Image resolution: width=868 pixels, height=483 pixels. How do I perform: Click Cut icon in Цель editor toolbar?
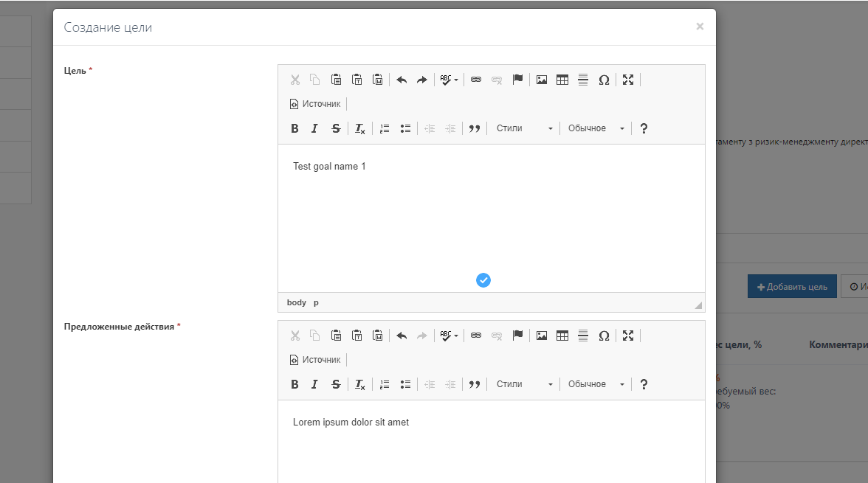(x=295, y=80)
